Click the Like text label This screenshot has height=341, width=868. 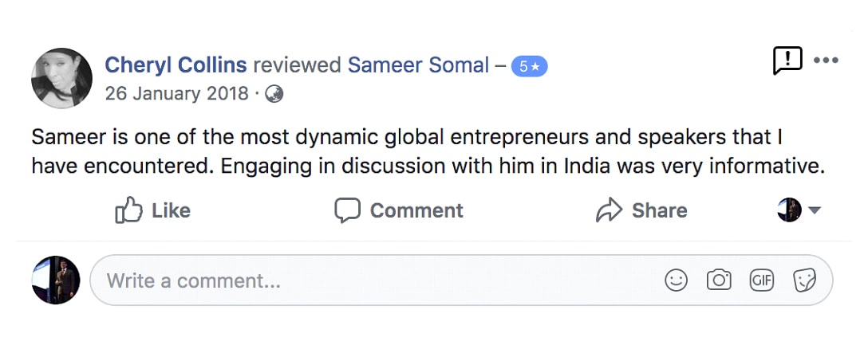(171, 210)
